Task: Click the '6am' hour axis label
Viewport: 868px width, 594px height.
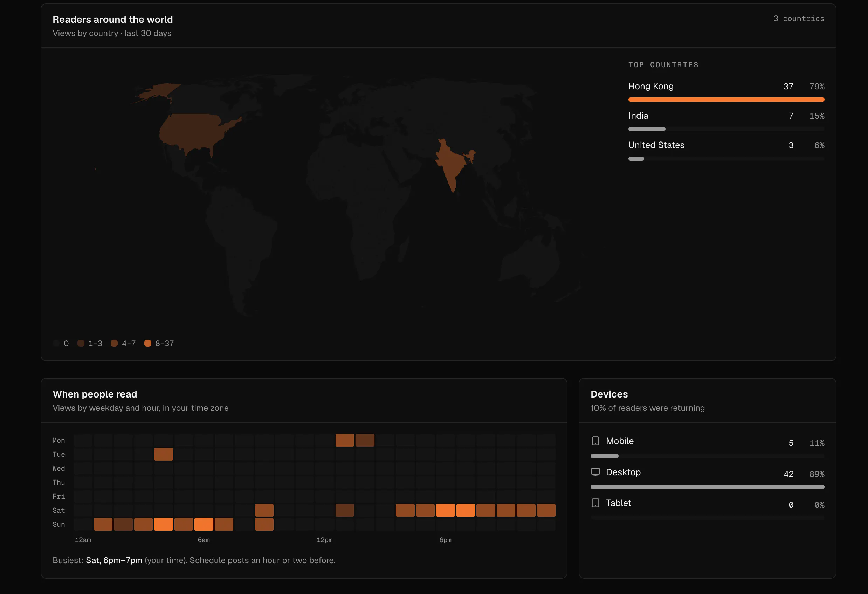Action: click(204, 540)
